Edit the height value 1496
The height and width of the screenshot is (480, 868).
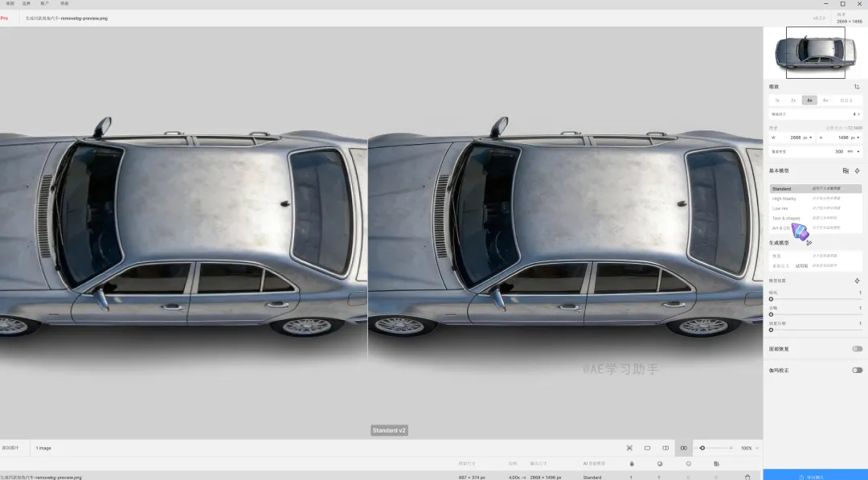tap(843, 137)
